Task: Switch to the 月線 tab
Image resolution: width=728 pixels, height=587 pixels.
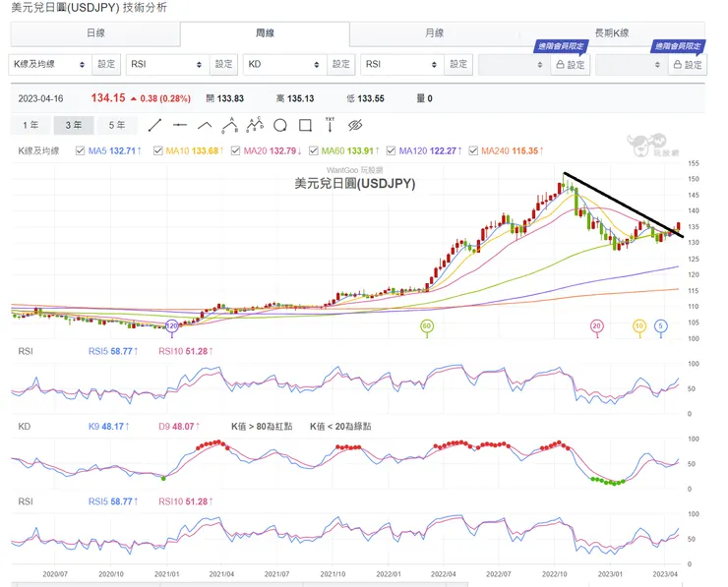Action: pos(434,33)
